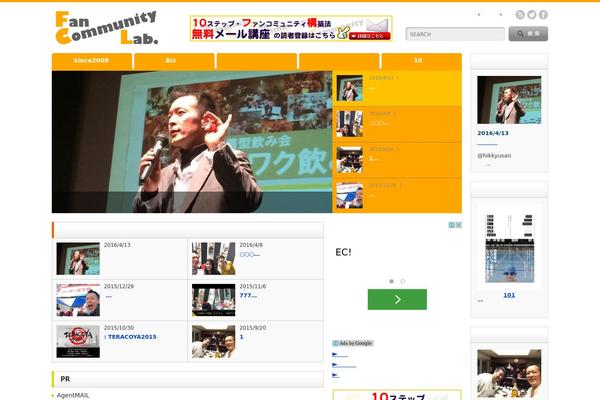This screenshot has height=400, width=600.
Task: Open article thumbnail dated 2016/4/13 in list
Action: click(x=78, y=258)
